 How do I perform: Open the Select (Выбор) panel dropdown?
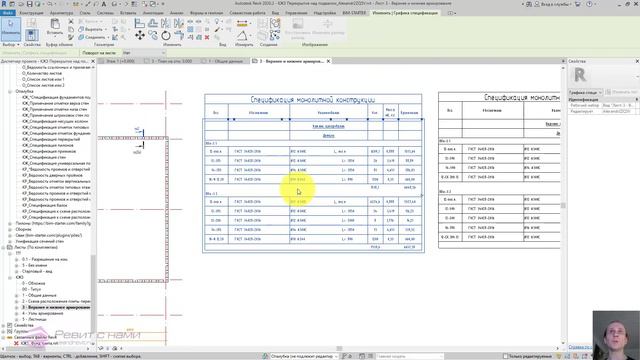[x=11, y=44]
